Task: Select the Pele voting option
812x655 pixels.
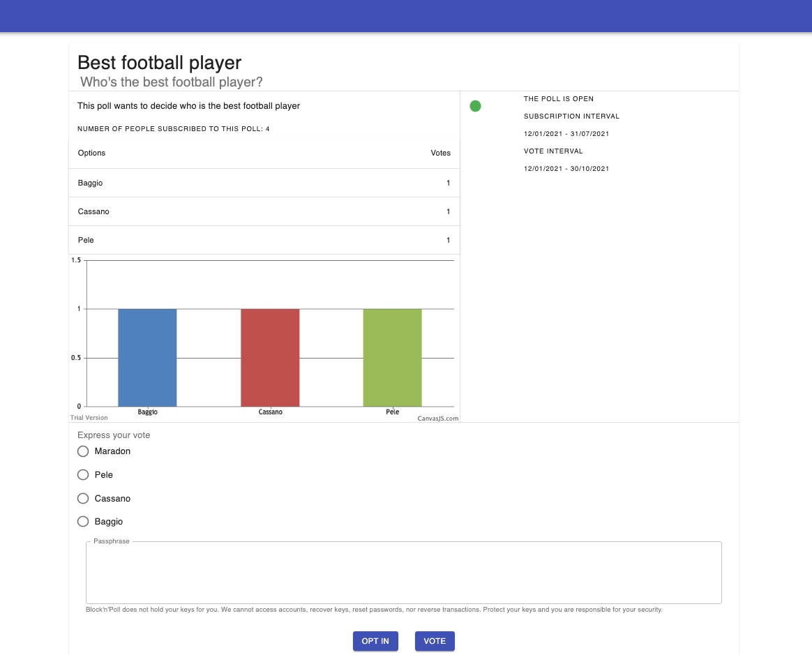Action: pyautogui.click(x=83, y=474)
